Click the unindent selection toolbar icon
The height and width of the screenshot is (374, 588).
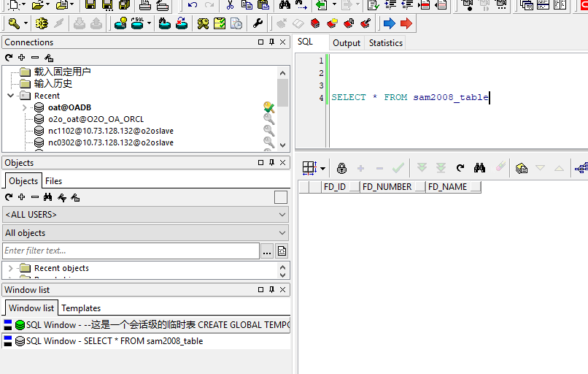click(x=407, y=5)
